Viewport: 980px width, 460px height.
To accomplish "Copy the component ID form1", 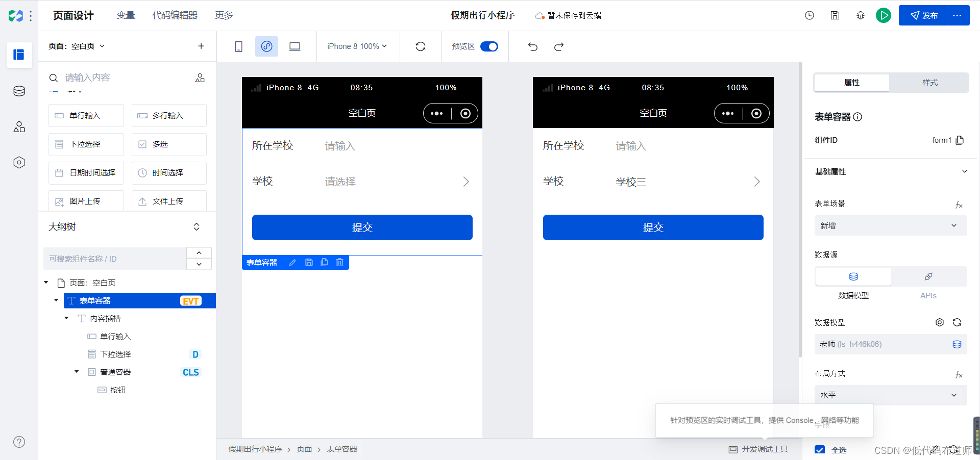I will coord(960,140).
